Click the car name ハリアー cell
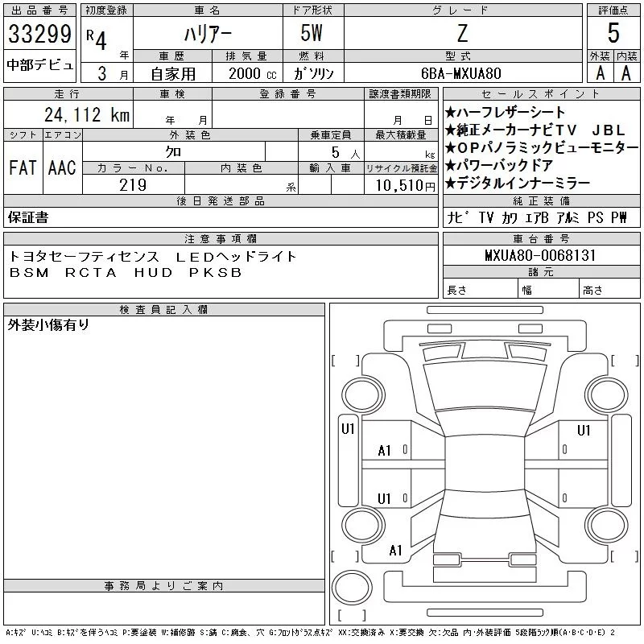 [x=208, y=33]
